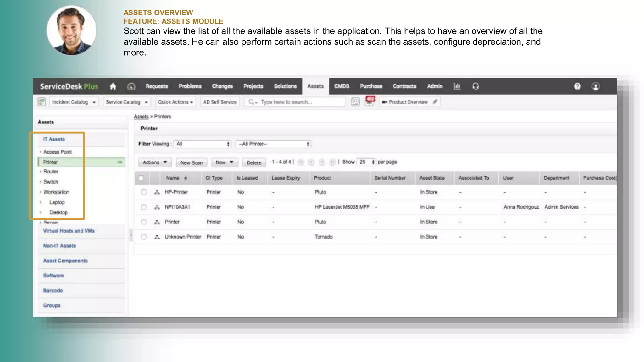Open the Changes tab
Viewport: 644px width, 362px height.
(x=222, y=86)
